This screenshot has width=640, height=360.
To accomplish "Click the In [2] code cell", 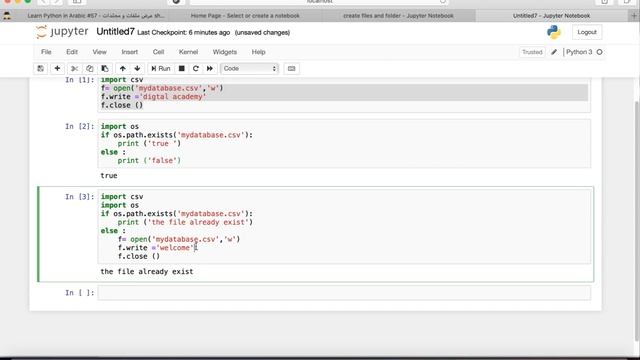I will [344, 143].
